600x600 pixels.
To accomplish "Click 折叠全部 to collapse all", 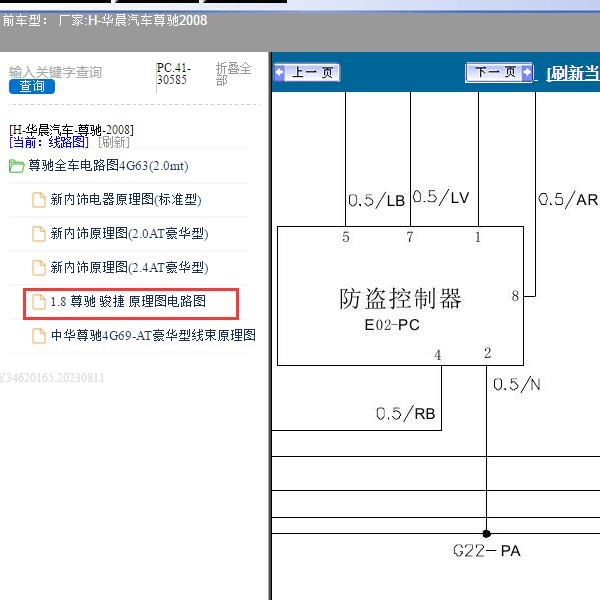I will [233, 74].
